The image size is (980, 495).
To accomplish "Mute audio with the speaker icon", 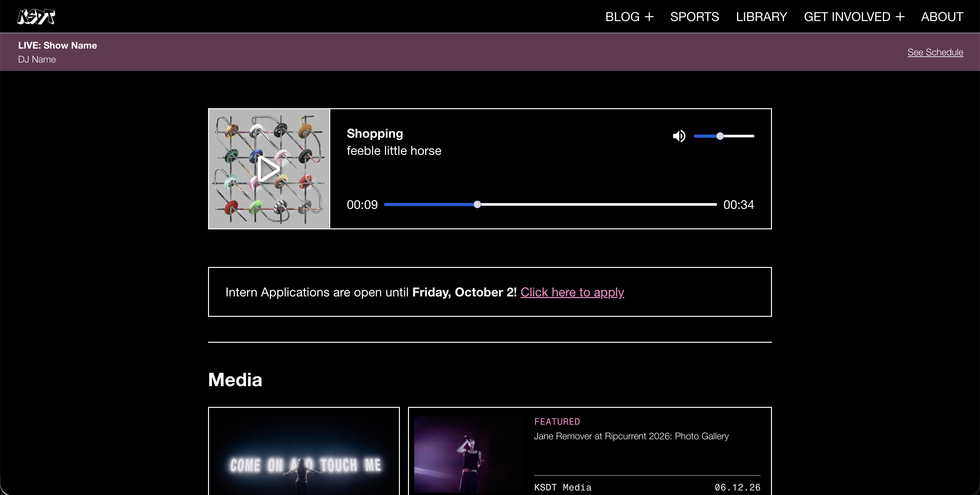I will point(679,136).
